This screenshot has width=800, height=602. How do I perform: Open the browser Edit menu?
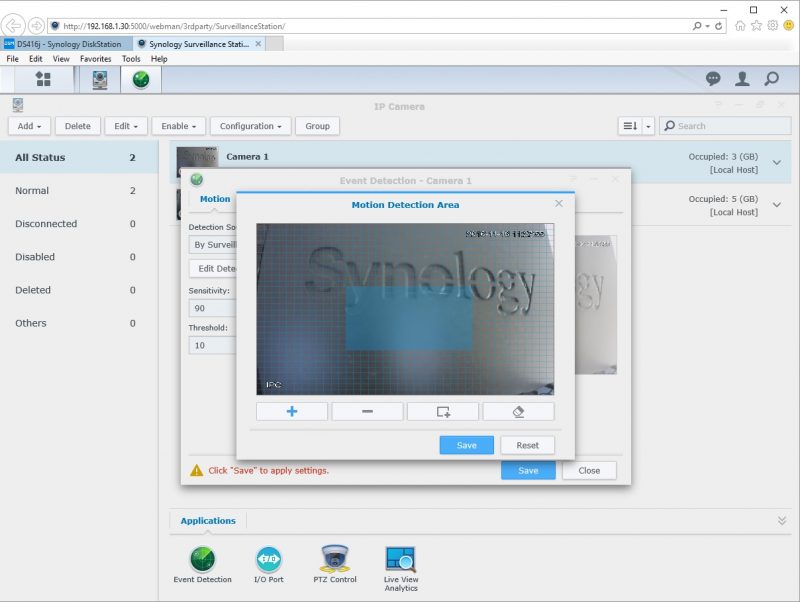[x=36, y=59]
